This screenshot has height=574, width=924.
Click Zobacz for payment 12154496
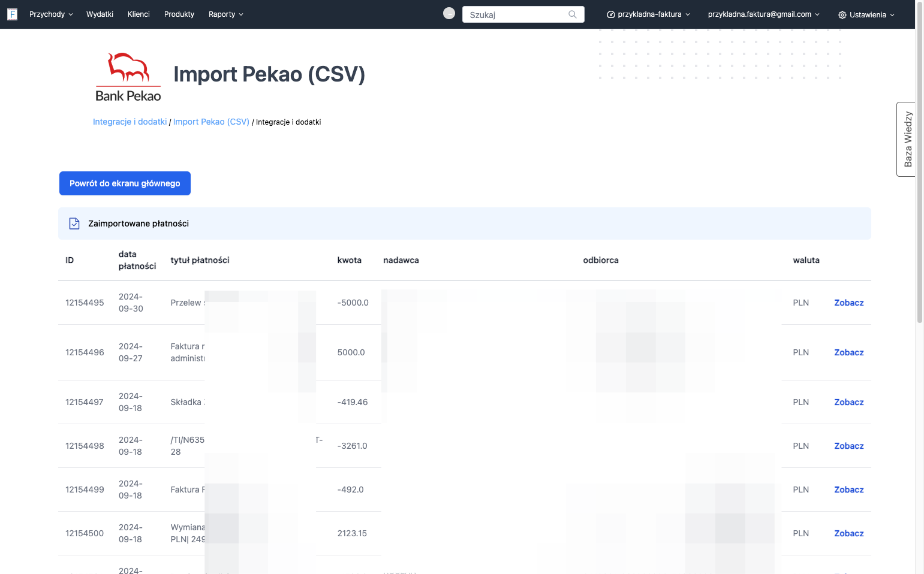(x=849, y=352)
